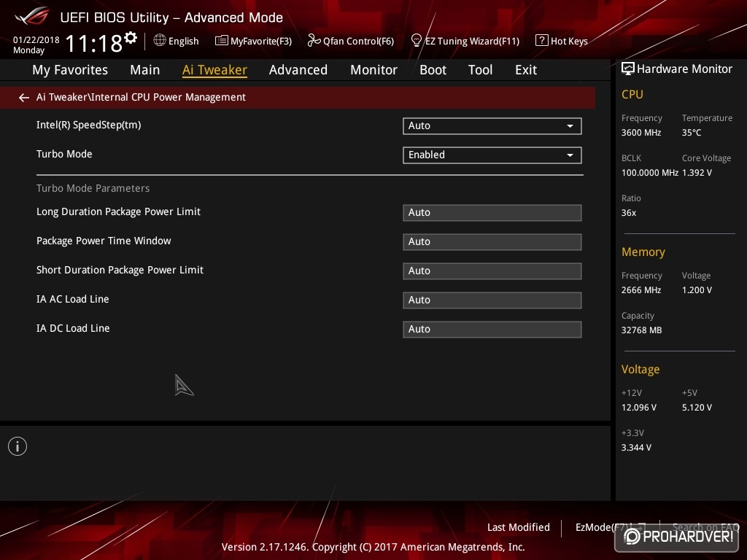
Task: Click the info icon in help panel
Action: click(x=18, y=446)
